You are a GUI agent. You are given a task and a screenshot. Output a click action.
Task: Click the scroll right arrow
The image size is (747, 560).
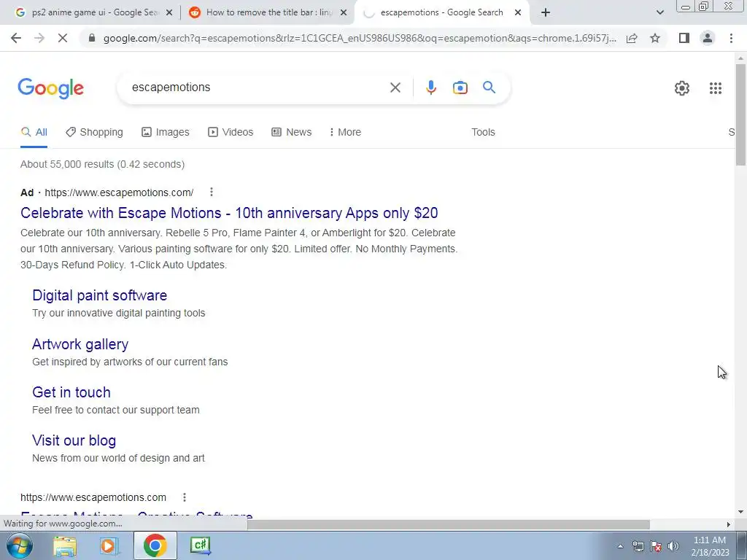(729, 524)
